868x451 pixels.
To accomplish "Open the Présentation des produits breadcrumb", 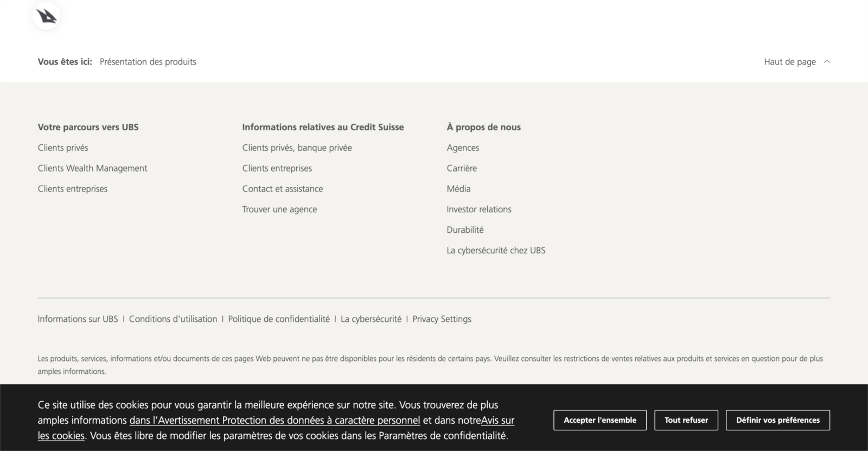I will pyautogui.click(x=148, y=62).
